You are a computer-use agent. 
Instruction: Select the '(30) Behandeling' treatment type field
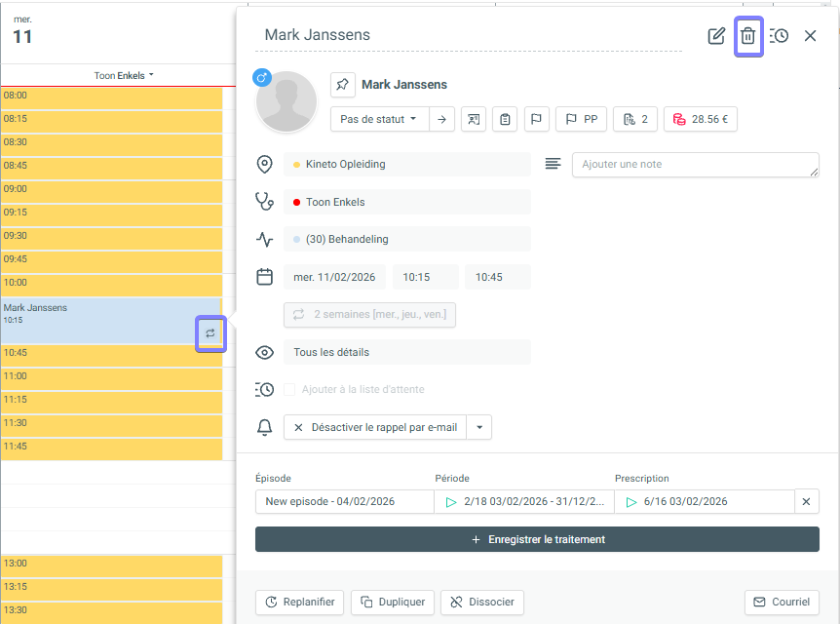click(x=406, y=239)
